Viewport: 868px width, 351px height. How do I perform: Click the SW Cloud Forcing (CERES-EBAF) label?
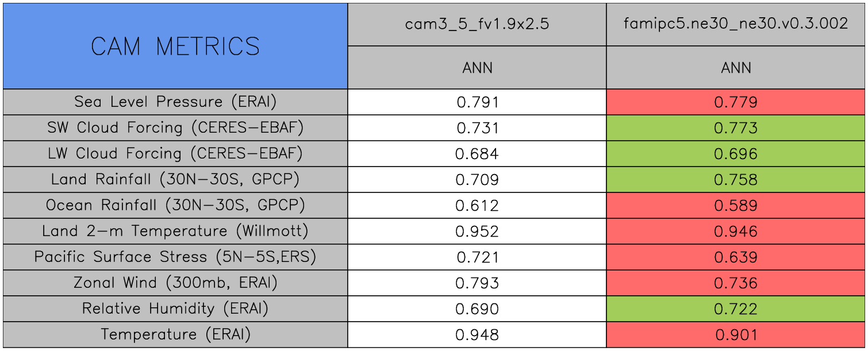175,128
